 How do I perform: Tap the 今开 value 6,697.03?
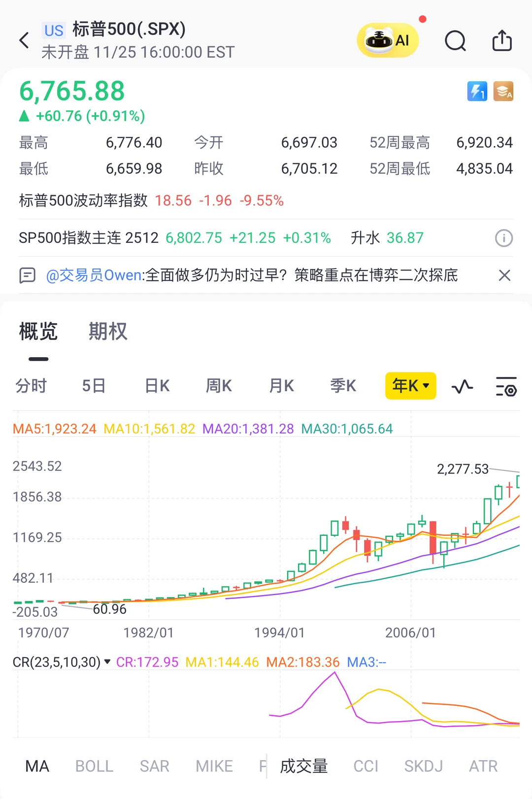[309, 143]
